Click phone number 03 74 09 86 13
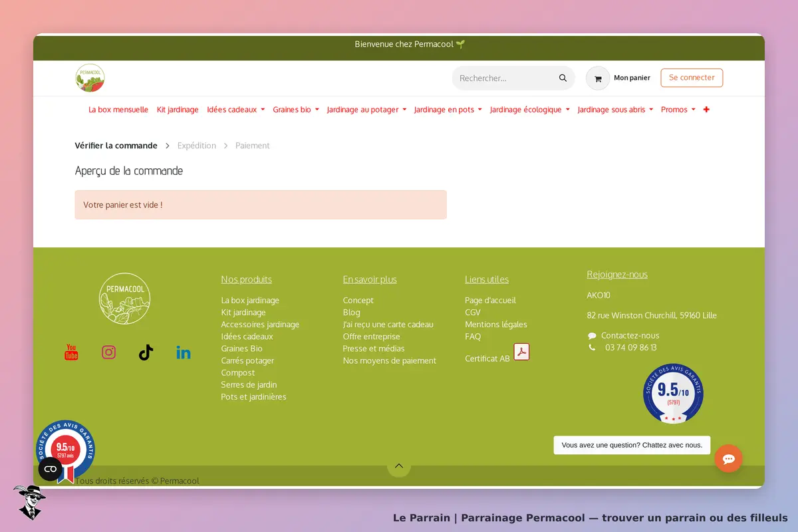798x532 pixels. [x=631, y=347]
